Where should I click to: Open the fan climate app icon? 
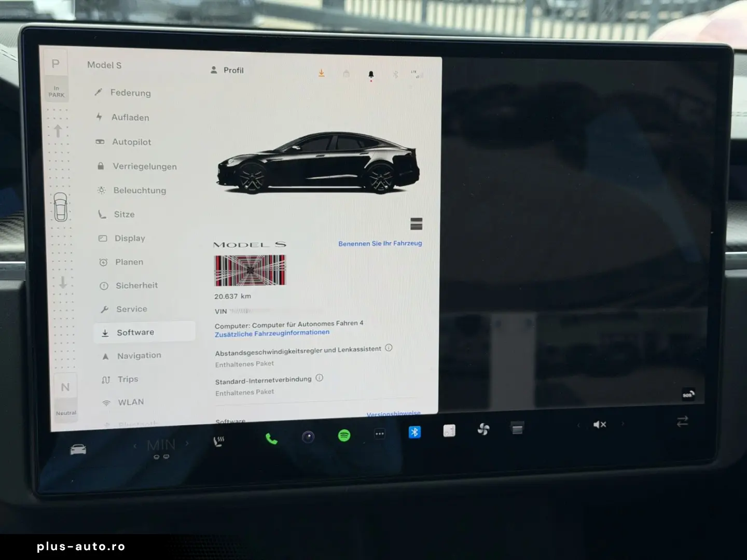click(483, 429)
